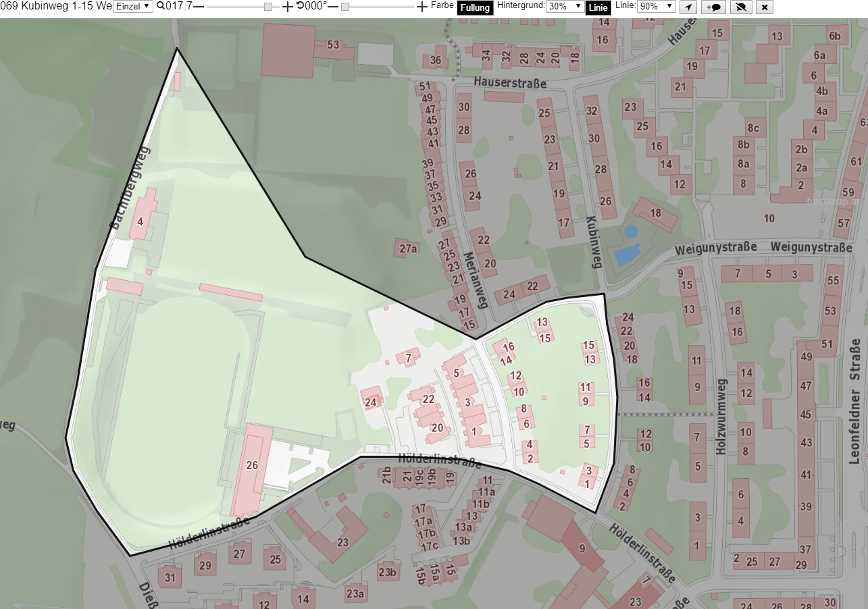Open the Einzel mode dropdown
Viewport: 868px width, 609px height.
[132, 6]
